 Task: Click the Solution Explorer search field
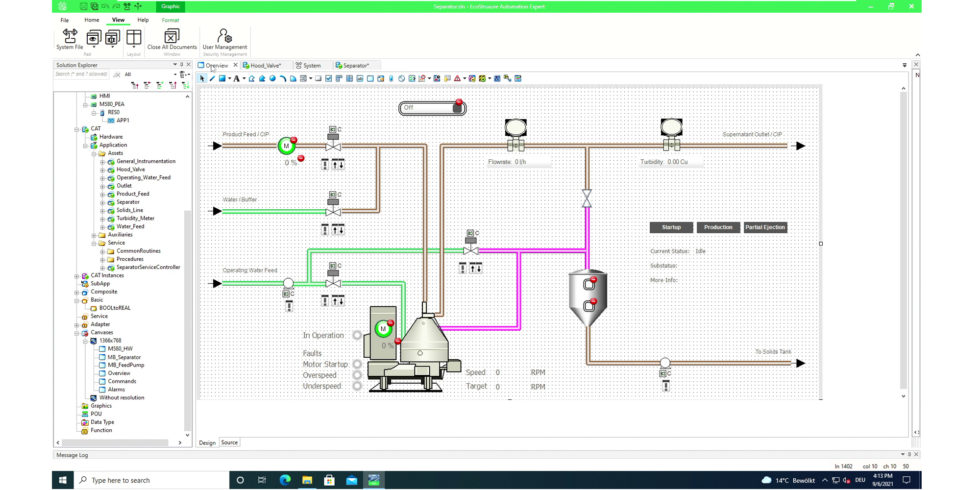[x=83, y=74]
